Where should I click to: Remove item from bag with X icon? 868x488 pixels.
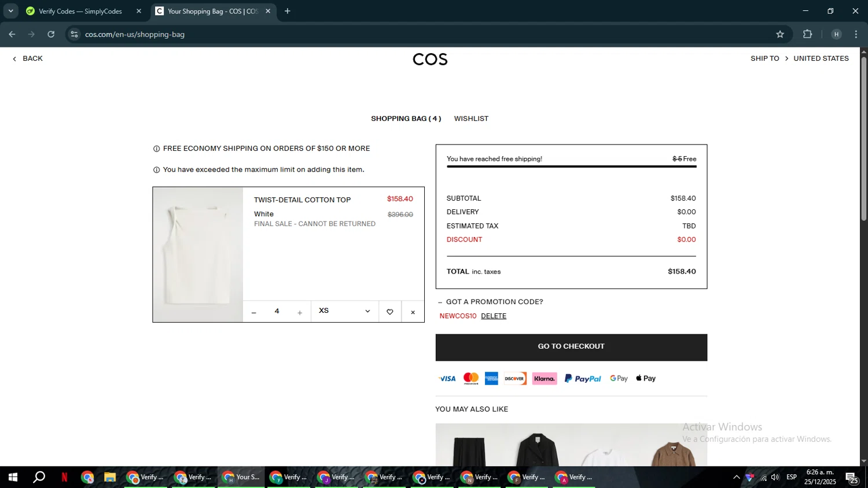[413, 312]
